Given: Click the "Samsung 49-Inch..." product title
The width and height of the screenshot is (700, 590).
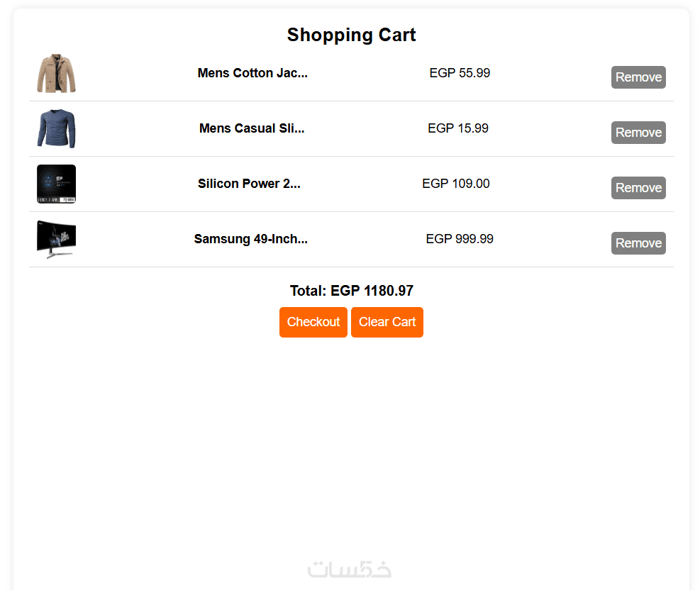Looking at the screenshot, I should click(x=251, y=239).
